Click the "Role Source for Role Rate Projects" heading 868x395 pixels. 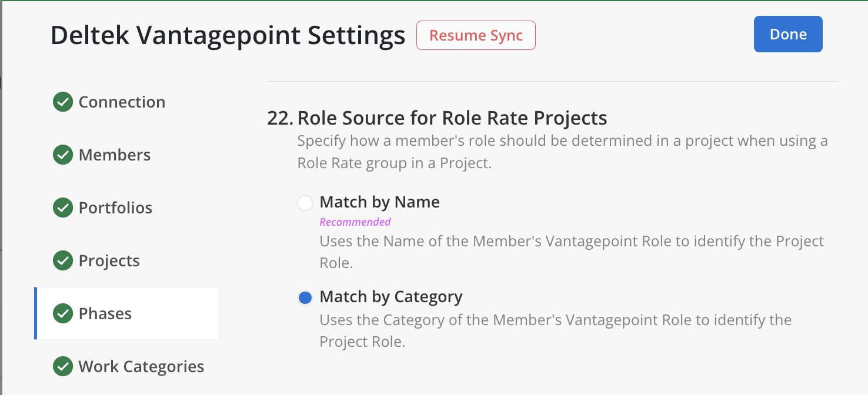[x=452, y=118]
